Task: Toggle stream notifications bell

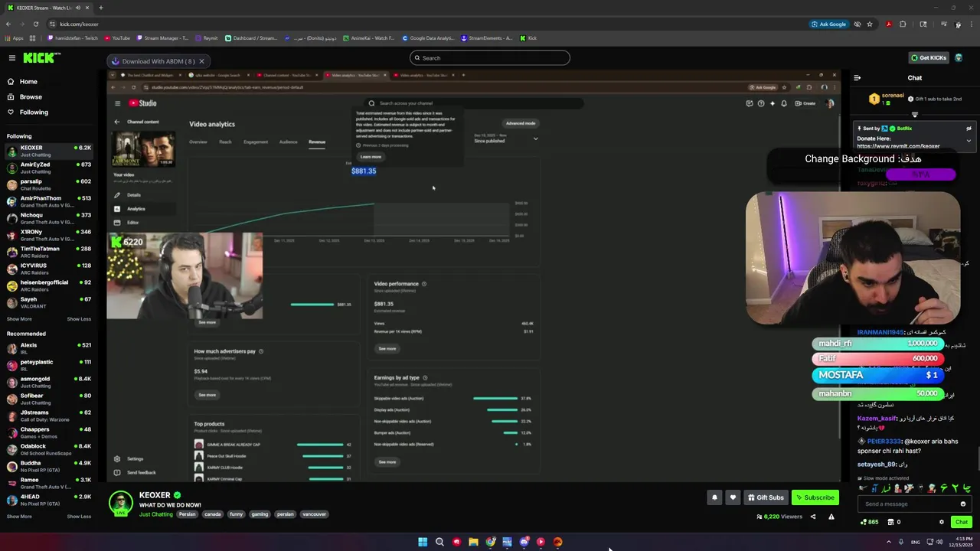Action: tap(714, 497)
